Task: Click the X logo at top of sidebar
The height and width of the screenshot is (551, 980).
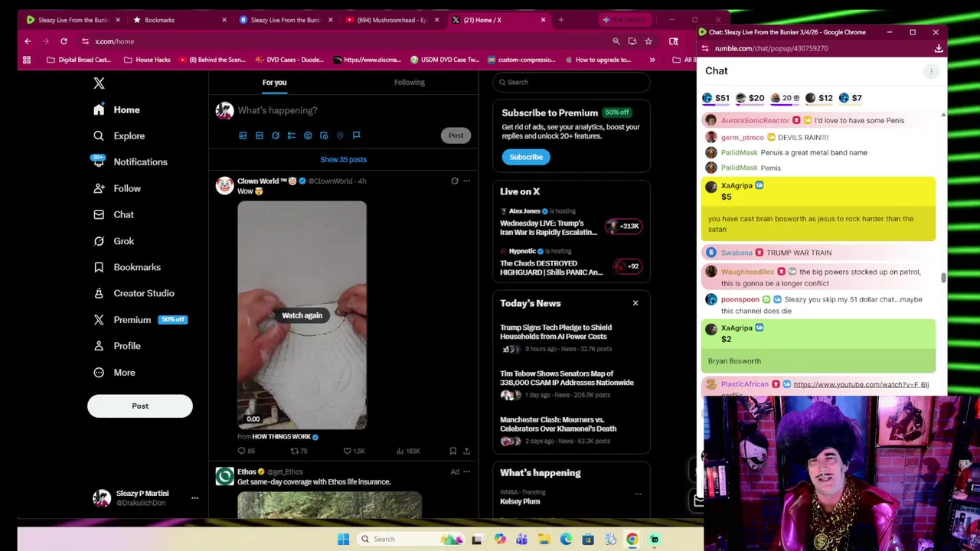Action: 99,83
